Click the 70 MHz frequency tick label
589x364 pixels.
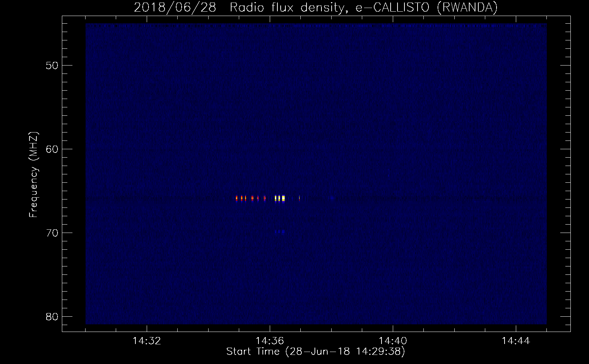point(52,233)
